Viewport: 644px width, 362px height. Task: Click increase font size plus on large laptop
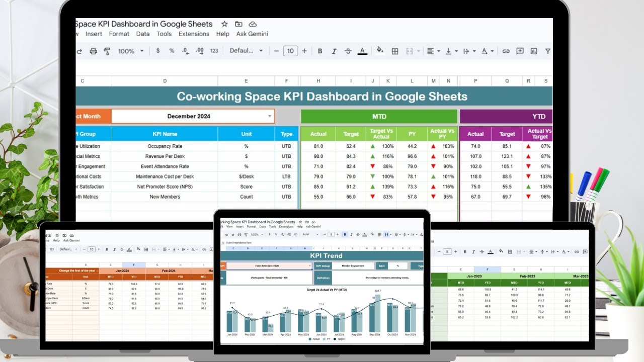[304, 51]
